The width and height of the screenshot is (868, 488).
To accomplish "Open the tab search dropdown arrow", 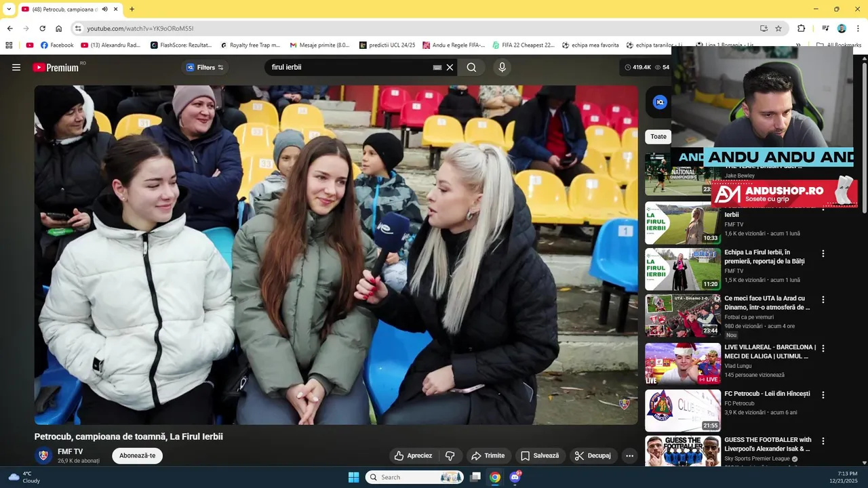I will (9, 9).
